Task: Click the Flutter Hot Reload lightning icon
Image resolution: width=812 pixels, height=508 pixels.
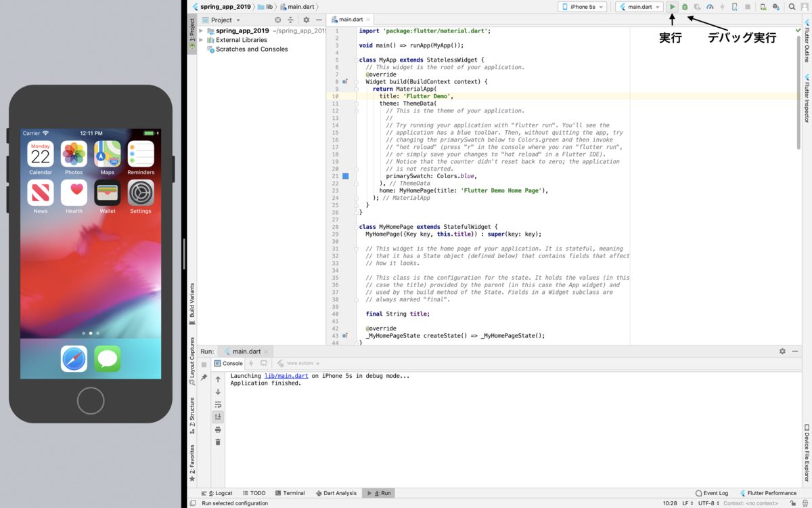Action: point(722,7)
